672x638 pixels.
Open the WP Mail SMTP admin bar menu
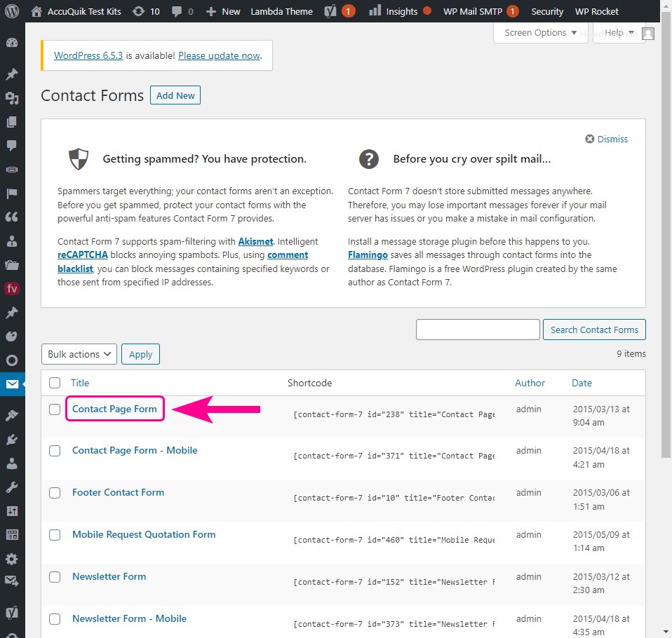point(481,12)
